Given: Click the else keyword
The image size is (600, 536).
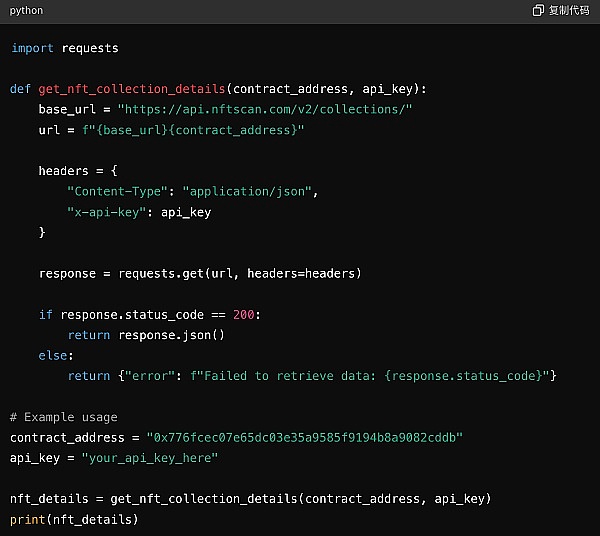Looking at the screenshot, I should click(x=56, y=355).
